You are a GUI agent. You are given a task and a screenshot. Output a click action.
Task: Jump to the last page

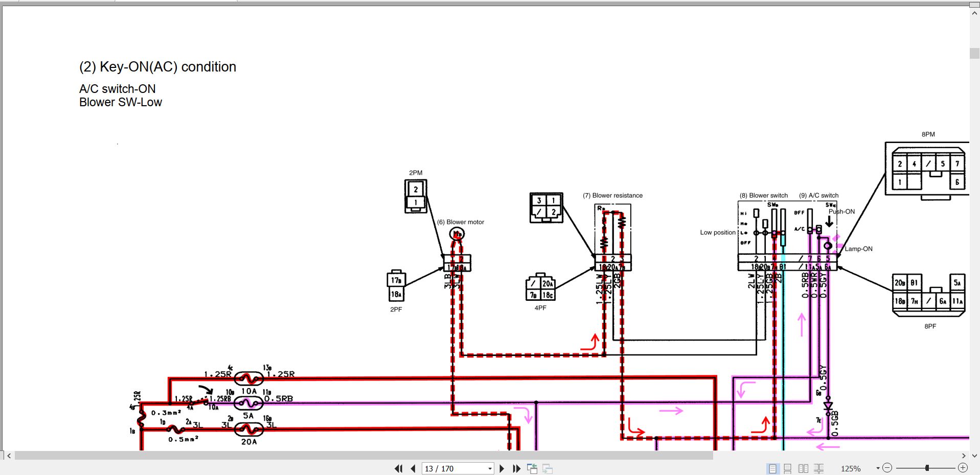[x=516, y=468]
